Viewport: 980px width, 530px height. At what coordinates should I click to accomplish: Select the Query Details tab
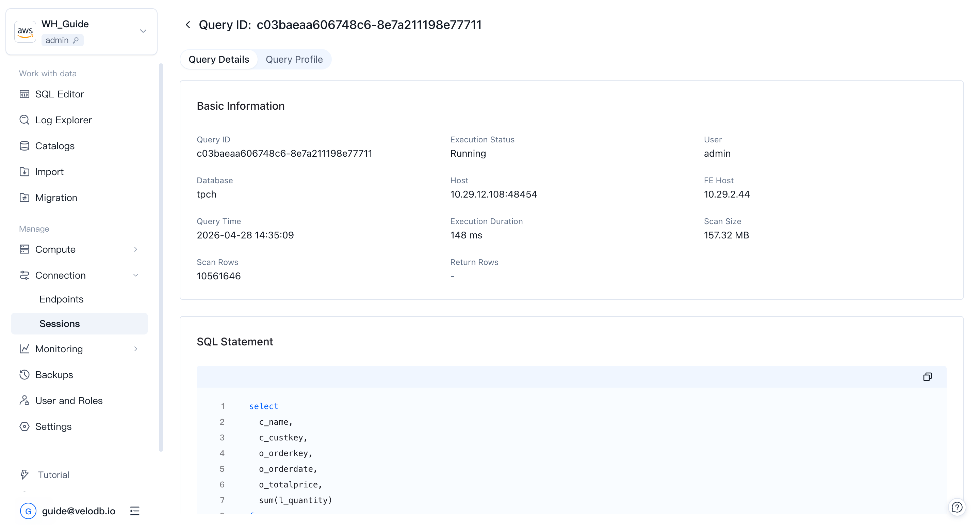pos(219,59)
